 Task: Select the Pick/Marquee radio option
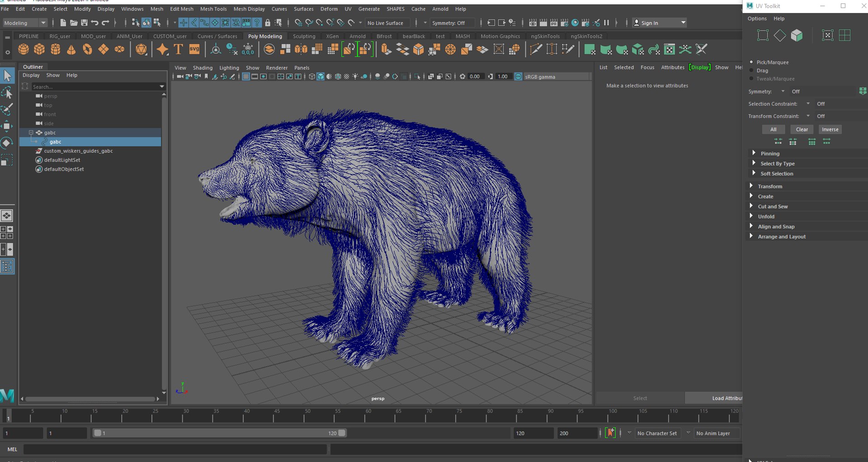pyautogui.click(x=751, y=62)
